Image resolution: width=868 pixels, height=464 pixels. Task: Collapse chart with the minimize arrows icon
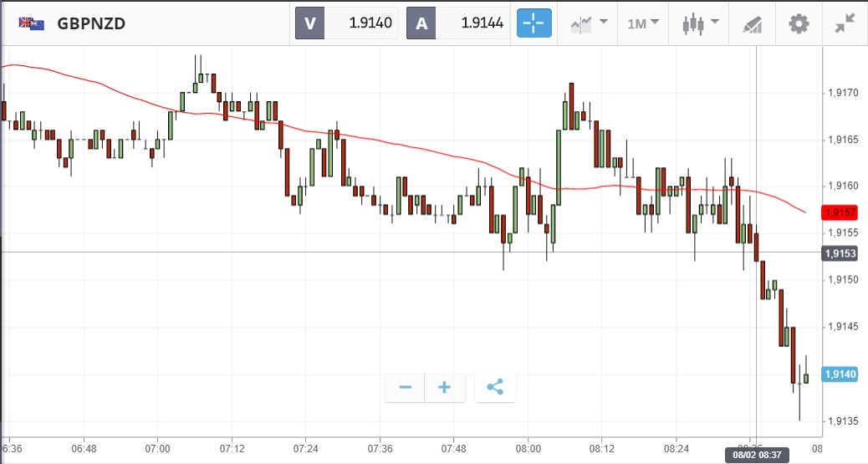tap(845, 23)
